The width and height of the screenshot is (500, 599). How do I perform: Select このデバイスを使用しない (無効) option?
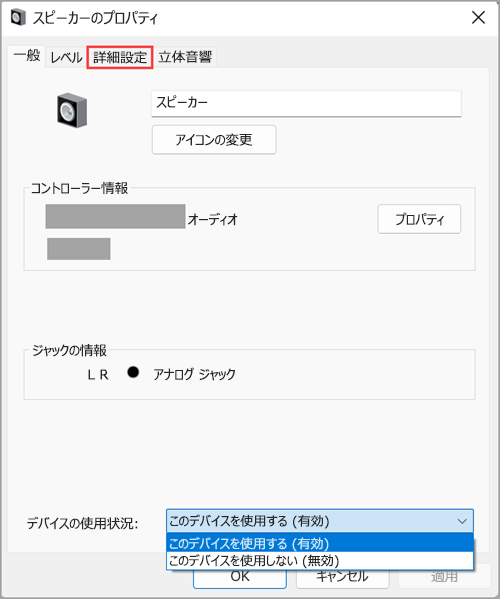(320, 561)
